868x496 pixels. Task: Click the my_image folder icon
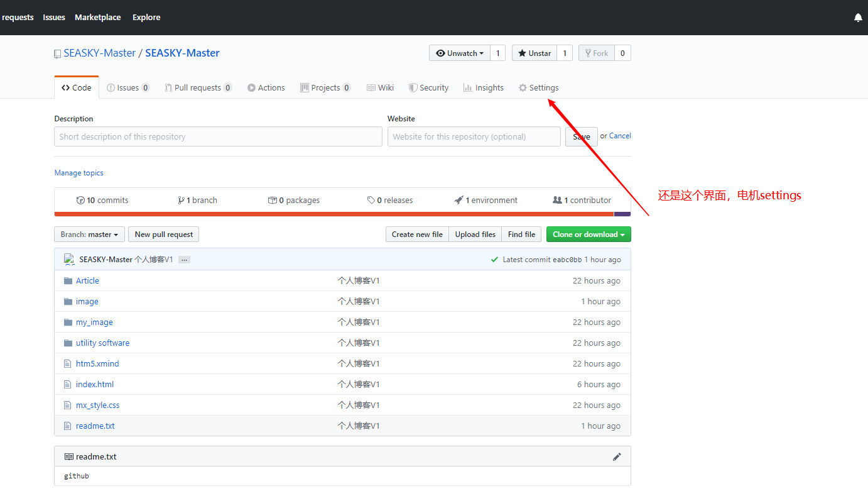68,322
